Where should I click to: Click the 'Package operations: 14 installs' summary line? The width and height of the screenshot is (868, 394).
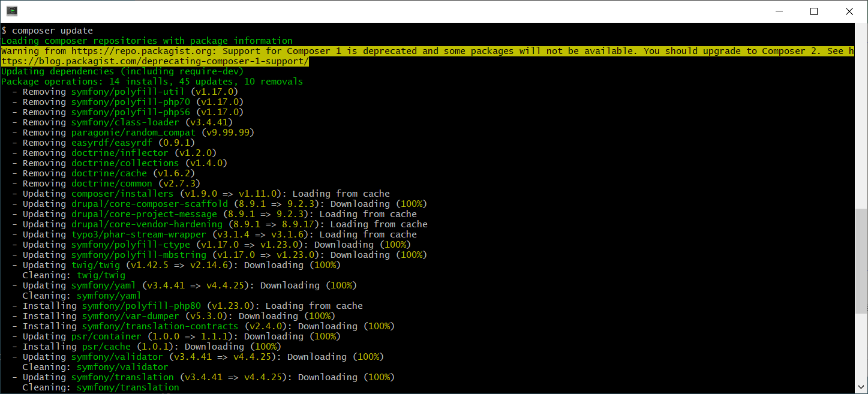point(152,82)
